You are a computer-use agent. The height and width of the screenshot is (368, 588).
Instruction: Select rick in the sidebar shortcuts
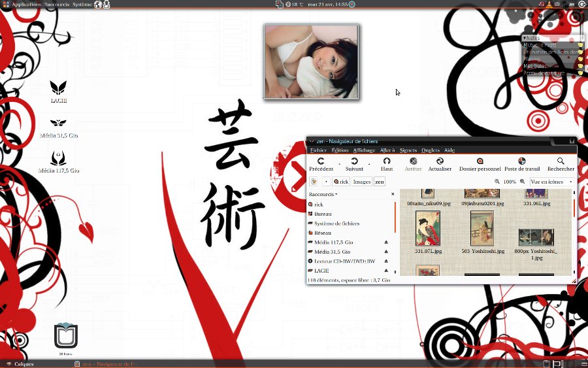350,205
